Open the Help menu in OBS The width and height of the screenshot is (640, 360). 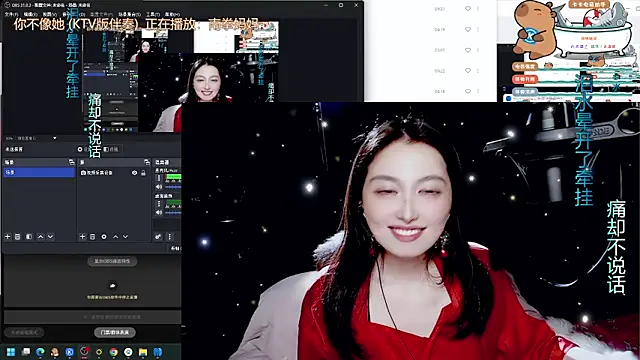[x=172, y=14]
